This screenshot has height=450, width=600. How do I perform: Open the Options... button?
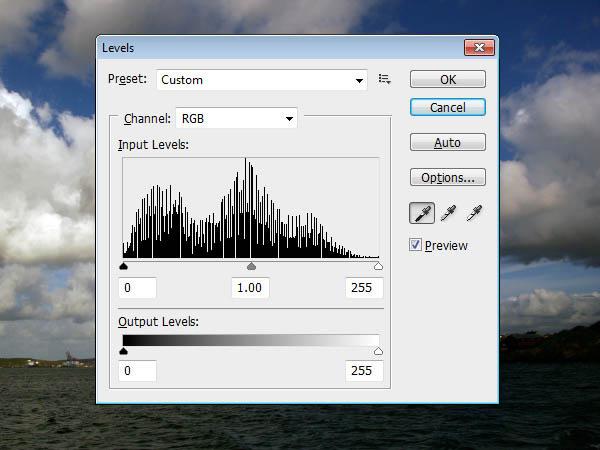448,178
